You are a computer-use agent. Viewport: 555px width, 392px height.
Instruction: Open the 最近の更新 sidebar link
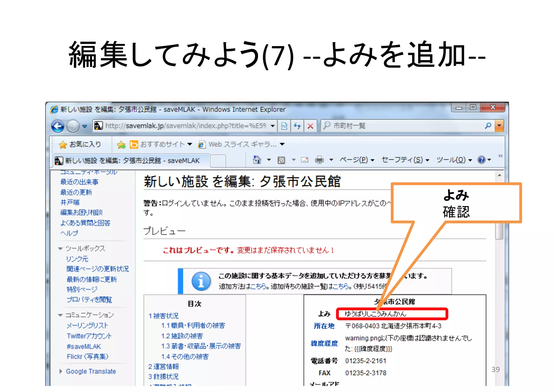76,192
